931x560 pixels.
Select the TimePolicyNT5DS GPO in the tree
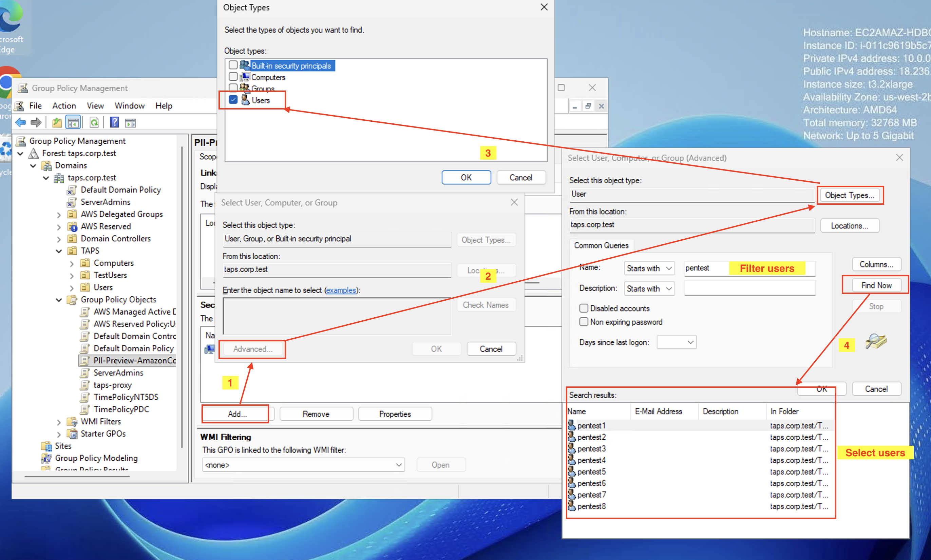tap(126, 397)
